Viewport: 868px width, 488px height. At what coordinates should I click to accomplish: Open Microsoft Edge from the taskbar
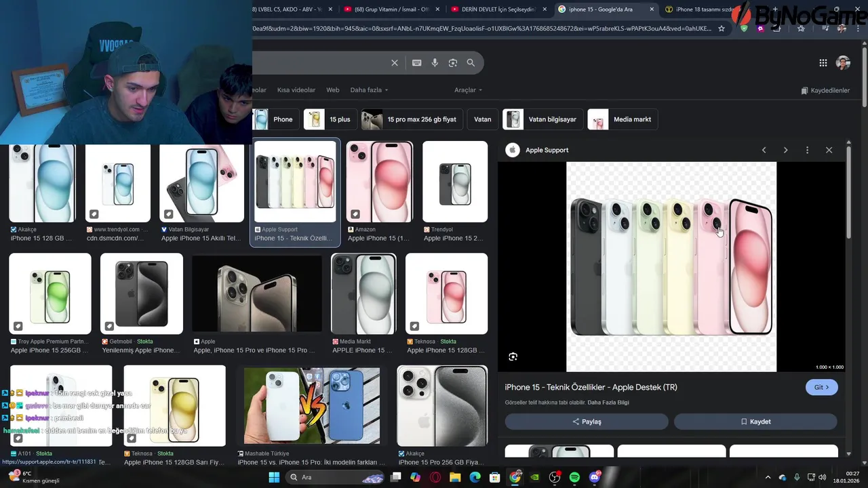(475, 477)
